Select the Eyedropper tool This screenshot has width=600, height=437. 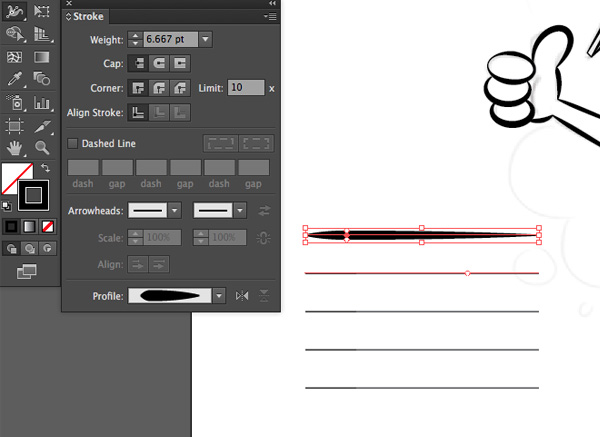15,78
